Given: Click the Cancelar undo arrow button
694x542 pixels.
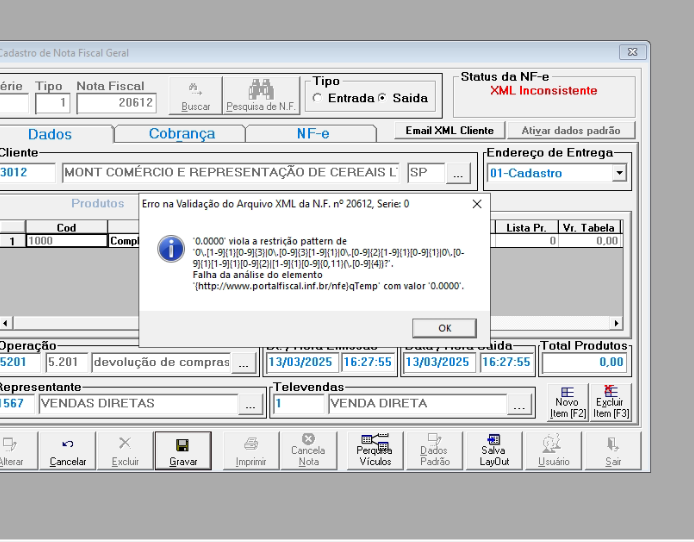Looking at the screenshot, I should 67,450.
